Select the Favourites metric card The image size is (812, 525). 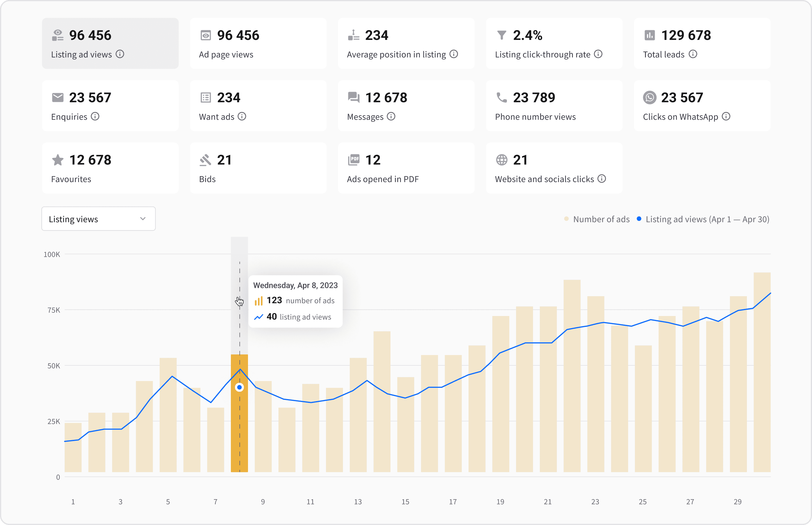click(x=110, y=168)
